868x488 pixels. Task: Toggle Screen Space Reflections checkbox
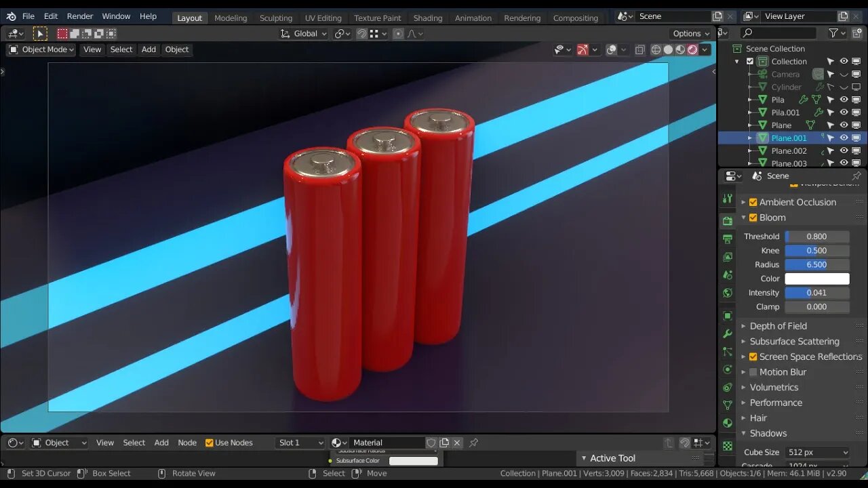pos(753,357)
